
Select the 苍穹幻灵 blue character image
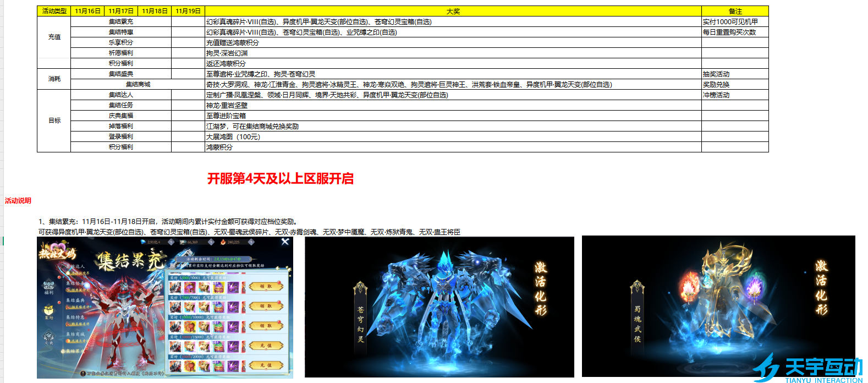pyautogui.click(x=439, y=307)
